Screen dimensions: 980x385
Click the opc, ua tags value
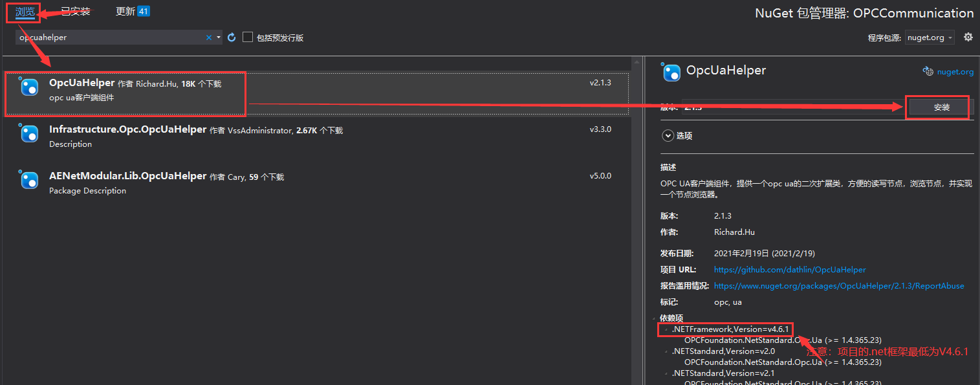pos(728,302)
